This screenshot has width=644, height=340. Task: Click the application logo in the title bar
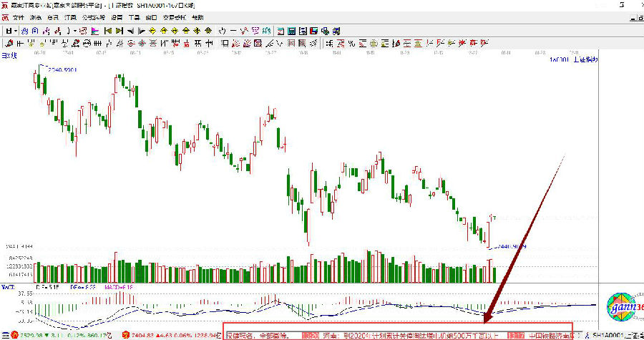click(5, 5)
